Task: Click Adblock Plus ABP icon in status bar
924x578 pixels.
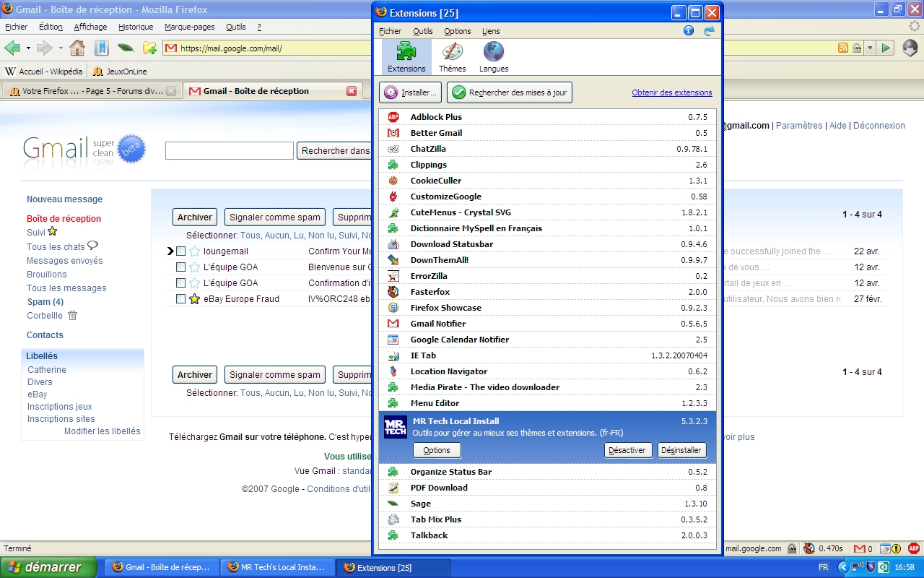Action: click(x=915, y=548)
